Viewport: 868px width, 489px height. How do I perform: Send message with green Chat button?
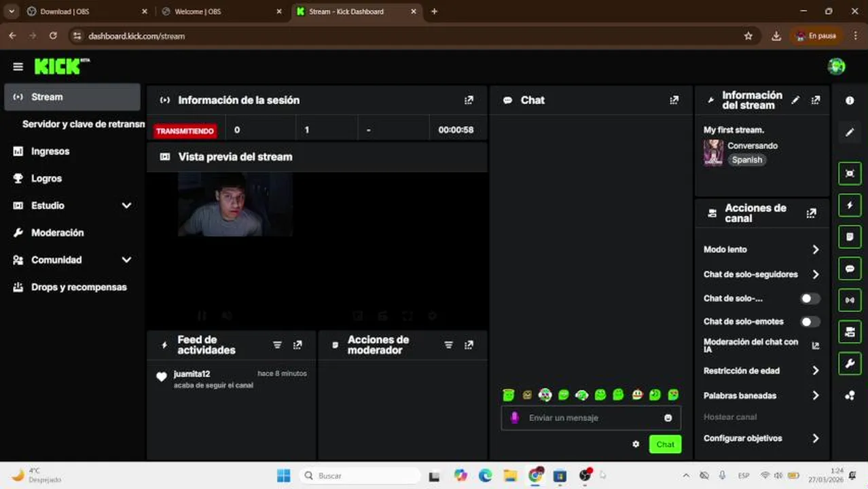[665, 444]
